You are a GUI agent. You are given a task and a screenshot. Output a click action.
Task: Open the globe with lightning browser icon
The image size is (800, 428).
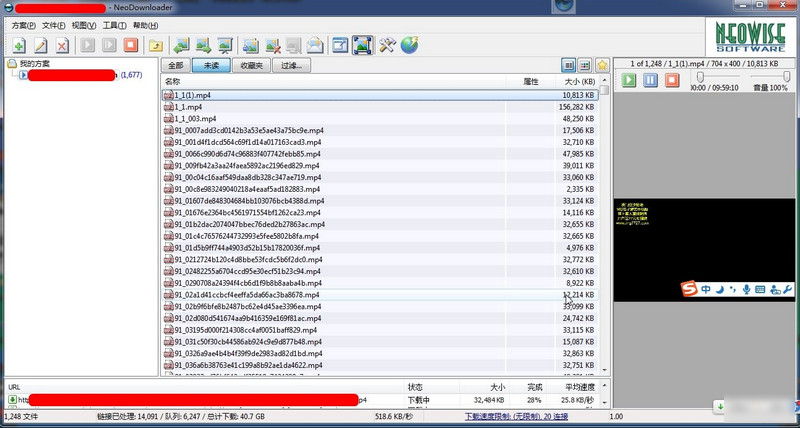[410, 45]
